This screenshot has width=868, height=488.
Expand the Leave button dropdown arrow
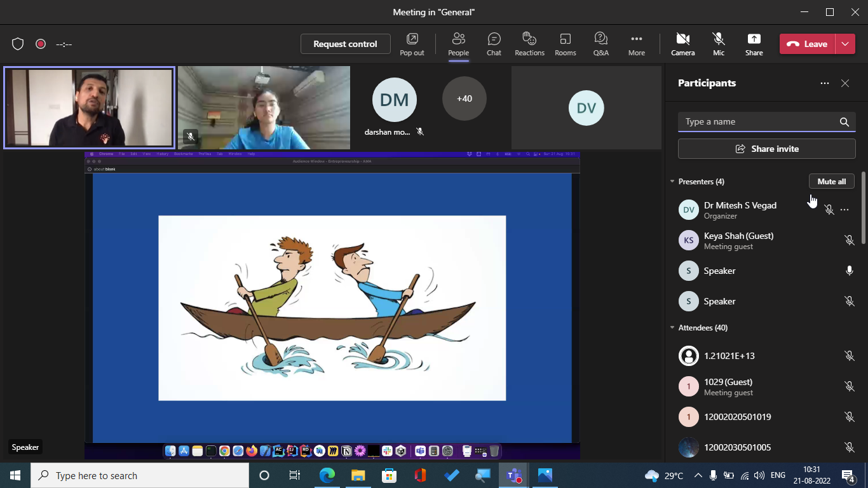[844, 44]
